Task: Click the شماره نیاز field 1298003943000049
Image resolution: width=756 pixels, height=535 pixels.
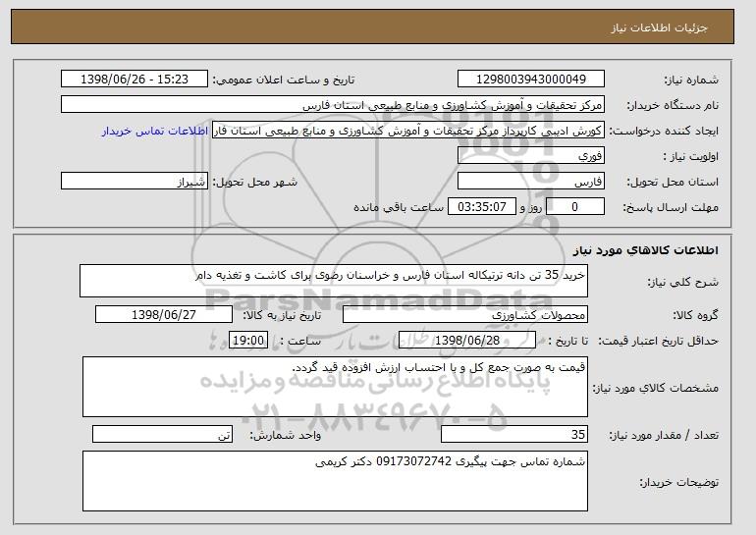Action: (x=531, y=80)
